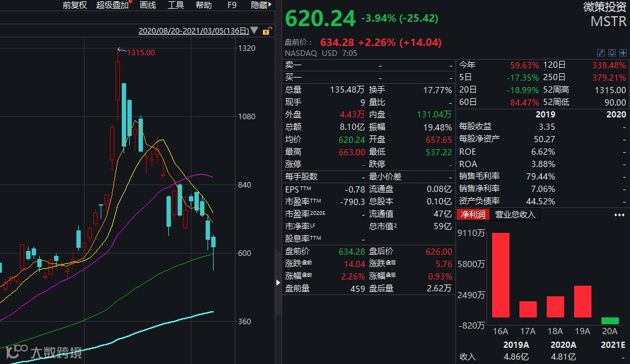Click the 开盘 value 657.65
Screen dimensions: 630x364
tap(439, 140)
